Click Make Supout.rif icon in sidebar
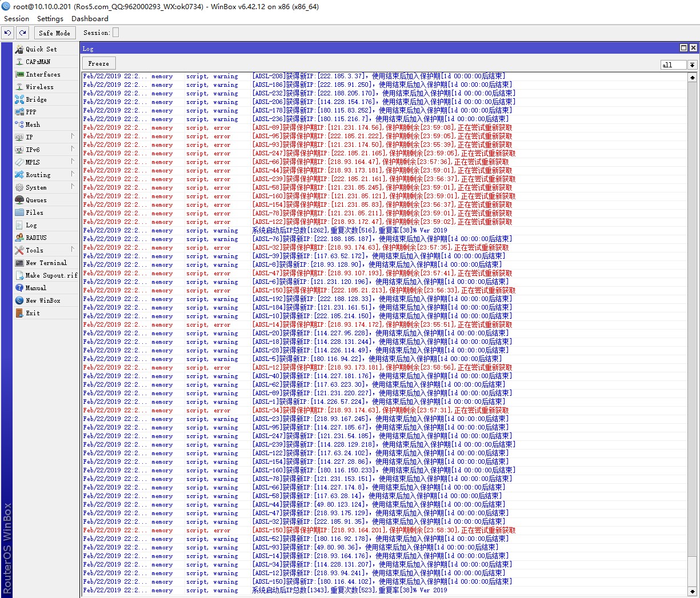Screen dimensions: 700x598 click(x=19, y=275)
